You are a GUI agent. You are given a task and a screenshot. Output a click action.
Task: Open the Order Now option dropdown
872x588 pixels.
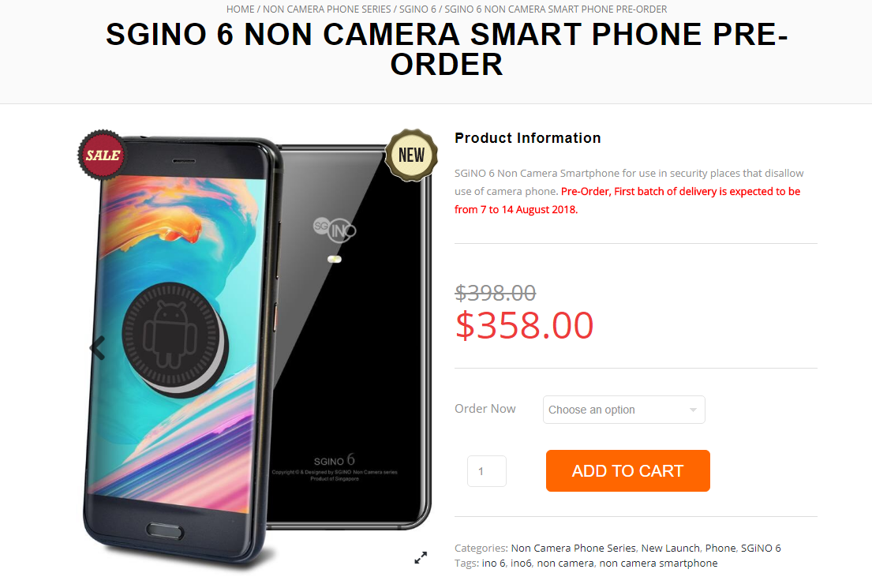click(x=624, y=410)
